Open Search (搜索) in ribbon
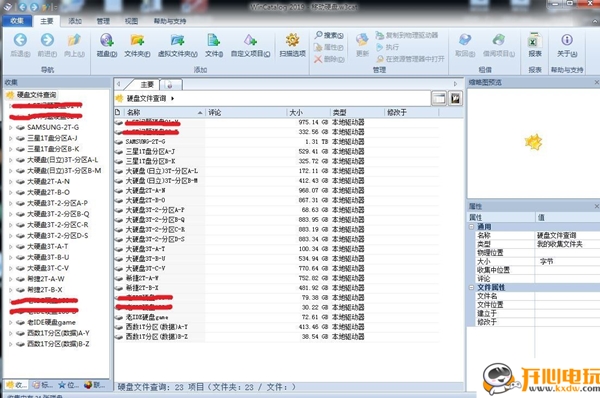This screenshot has width=600, height=398. 329,35
